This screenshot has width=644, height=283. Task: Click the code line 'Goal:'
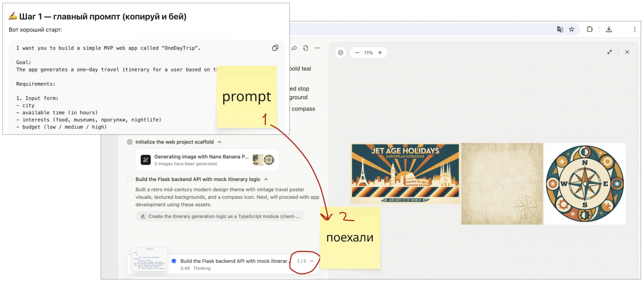pyautogui.click(x=24, y=62)
